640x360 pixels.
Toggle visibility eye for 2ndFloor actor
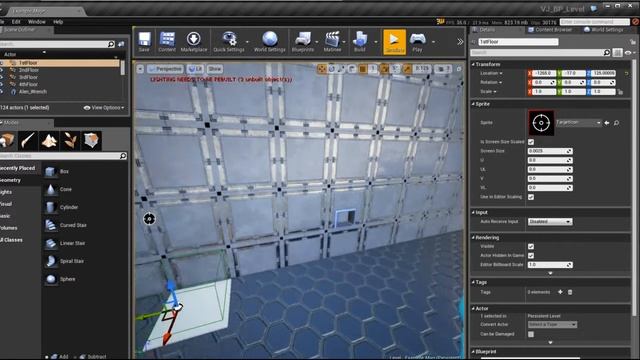(x=2, y=70)
